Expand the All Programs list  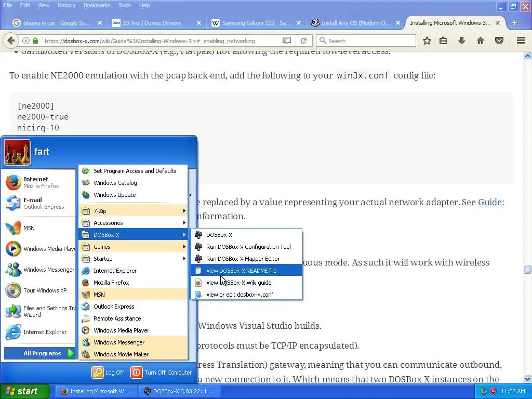(x=39, y=353)
